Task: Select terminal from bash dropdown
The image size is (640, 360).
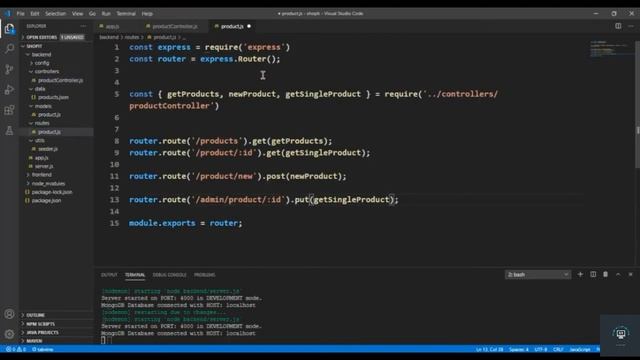Action: (538, 275)
